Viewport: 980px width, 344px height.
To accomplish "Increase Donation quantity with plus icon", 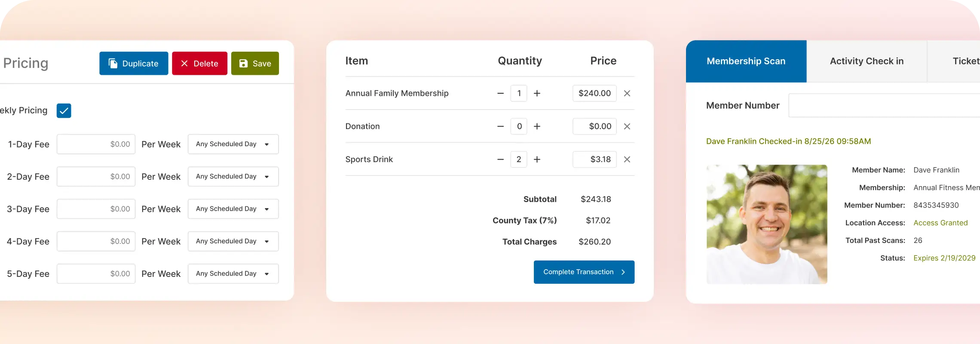I will (537, 126).
